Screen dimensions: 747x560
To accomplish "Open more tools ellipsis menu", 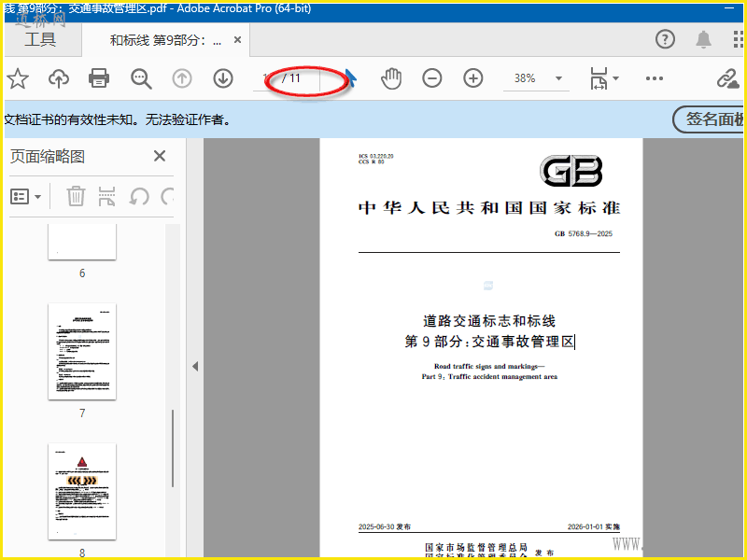I will [x=655, y=78].
